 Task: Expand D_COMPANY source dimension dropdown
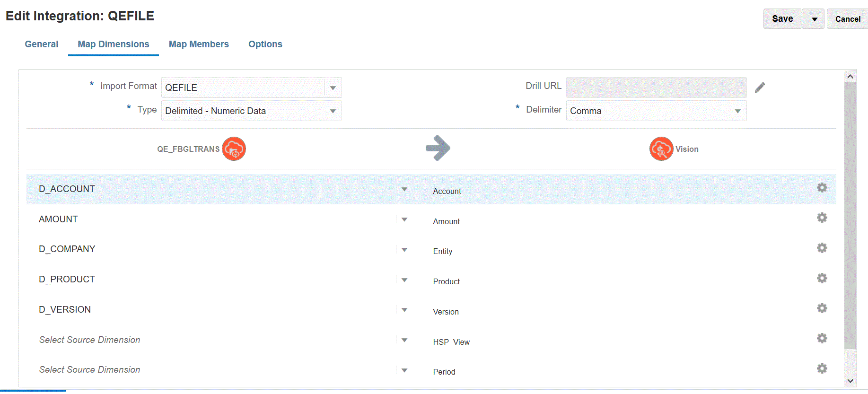coord(404,250)
